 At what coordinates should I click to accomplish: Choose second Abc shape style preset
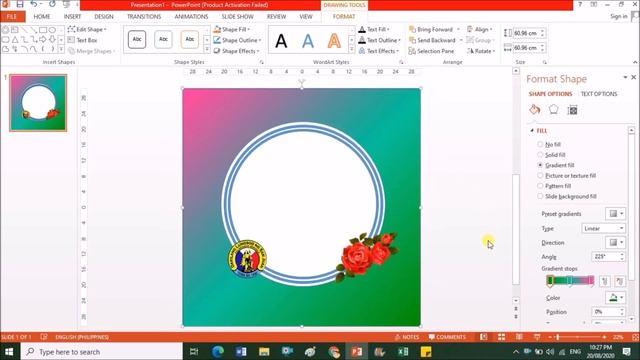163,40
